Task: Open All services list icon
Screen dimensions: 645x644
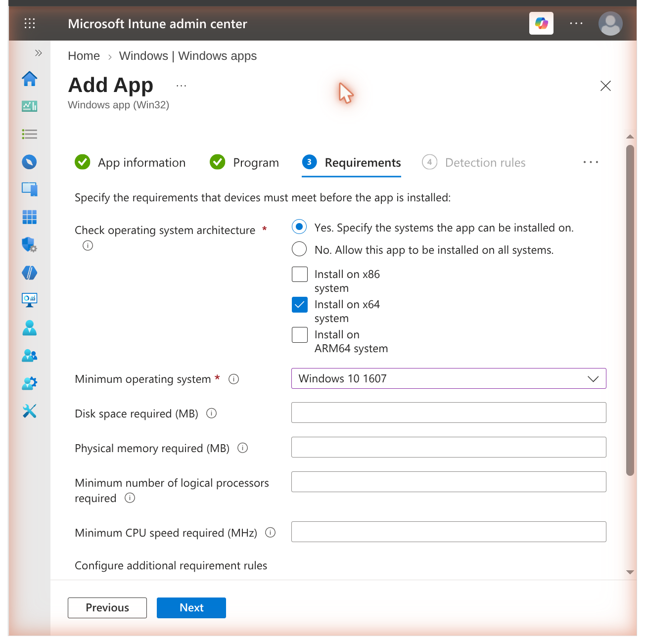Action: pos(30,134)
